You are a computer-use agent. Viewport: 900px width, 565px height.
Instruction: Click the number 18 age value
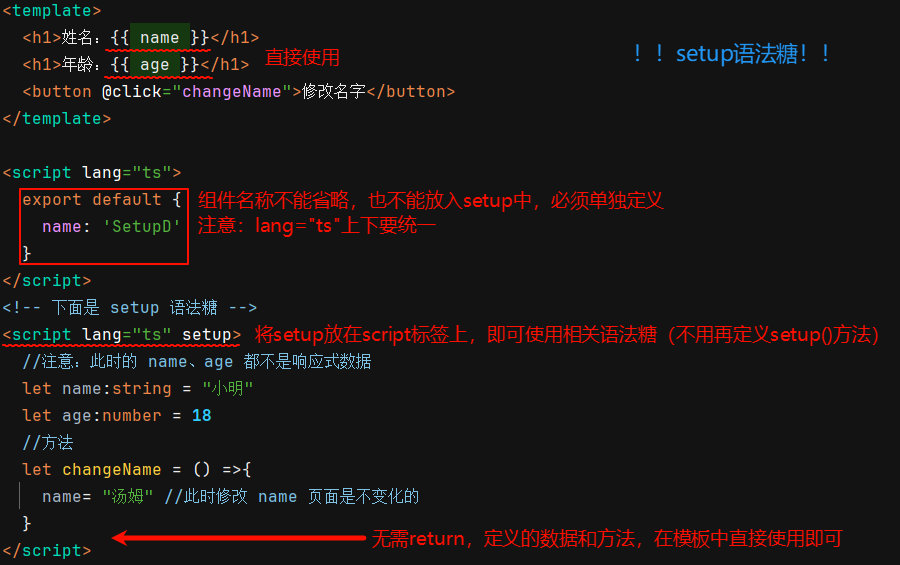(201, 415)
